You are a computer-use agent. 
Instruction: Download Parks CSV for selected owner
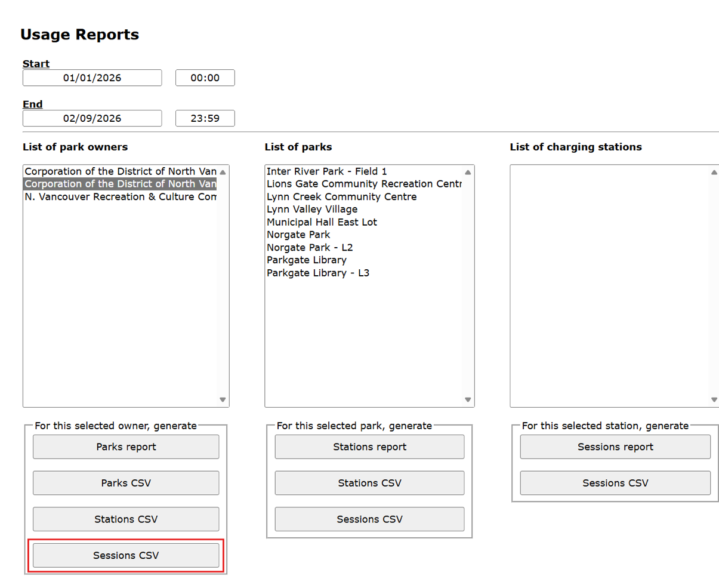(x=126, y=483)
